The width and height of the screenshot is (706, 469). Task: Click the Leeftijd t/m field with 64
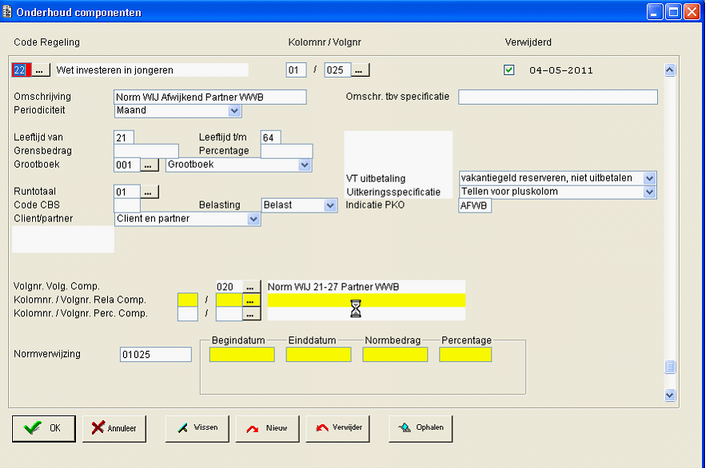pos(271,138)
